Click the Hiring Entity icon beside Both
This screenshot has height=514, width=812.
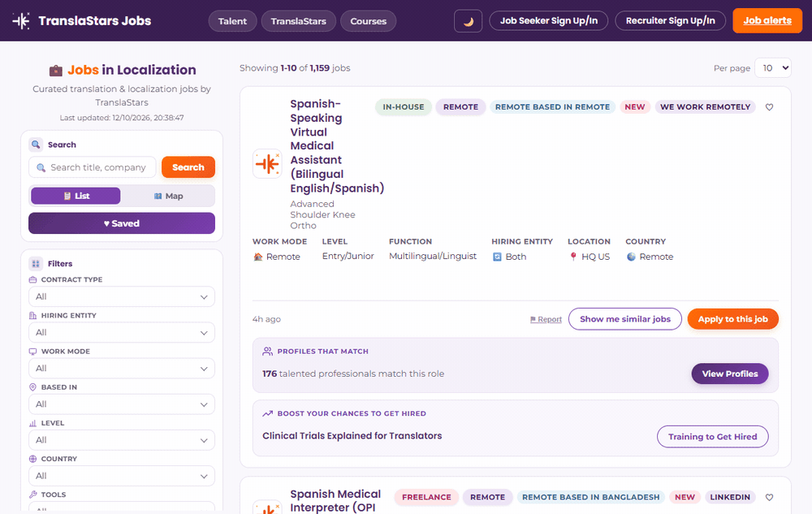coord(497,257)
